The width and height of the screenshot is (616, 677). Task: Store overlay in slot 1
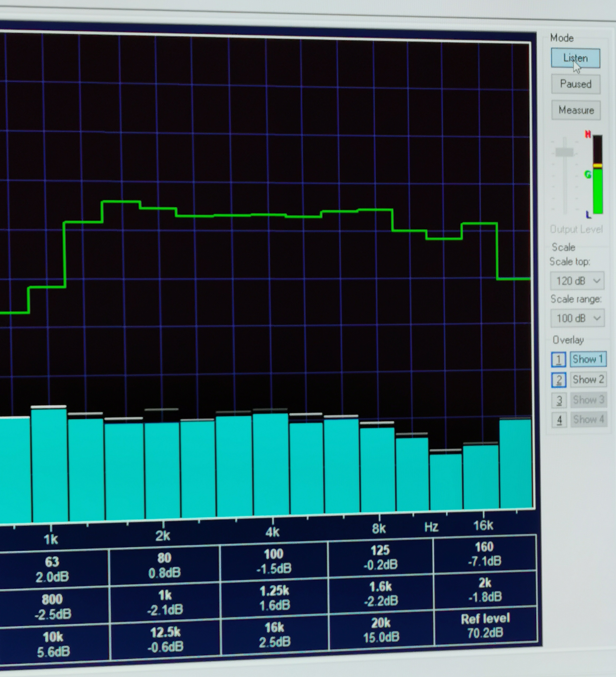click(559, 360)
